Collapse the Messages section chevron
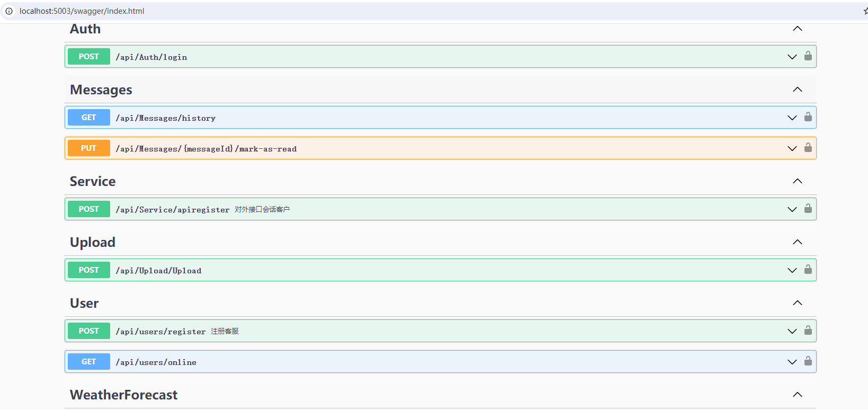This screenshot has width=868, height=410. coord(797,90)
